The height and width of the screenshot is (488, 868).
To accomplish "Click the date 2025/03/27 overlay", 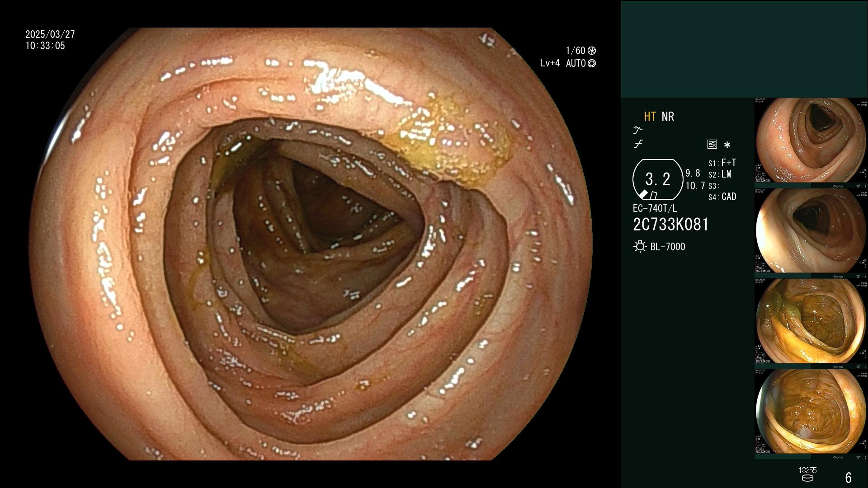I will click(x=50, y=34).
